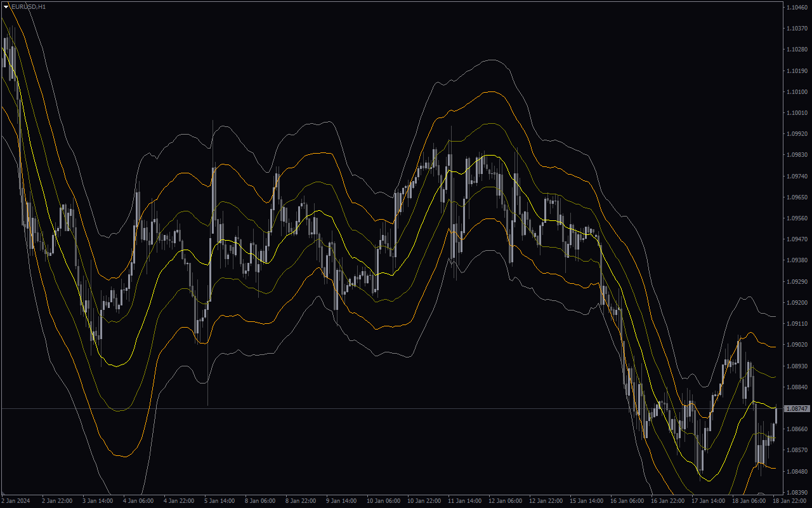Click the 2 Jan 22:00 time axis label
The height and width of the screenshot is (508, 812).
pos(57,500)
